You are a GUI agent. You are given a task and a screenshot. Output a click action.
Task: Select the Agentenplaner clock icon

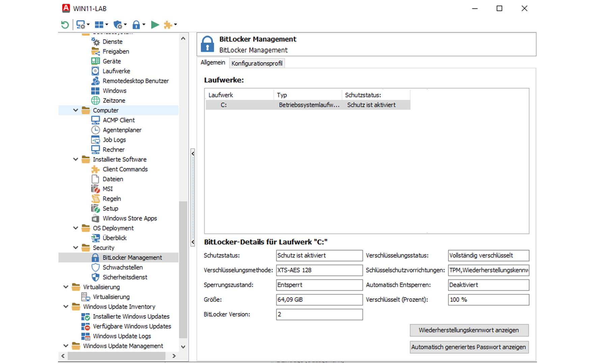pos(96,130)
